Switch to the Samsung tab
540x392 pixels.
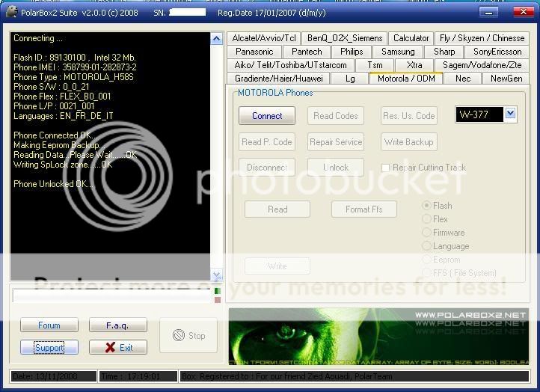coord(398,52)
